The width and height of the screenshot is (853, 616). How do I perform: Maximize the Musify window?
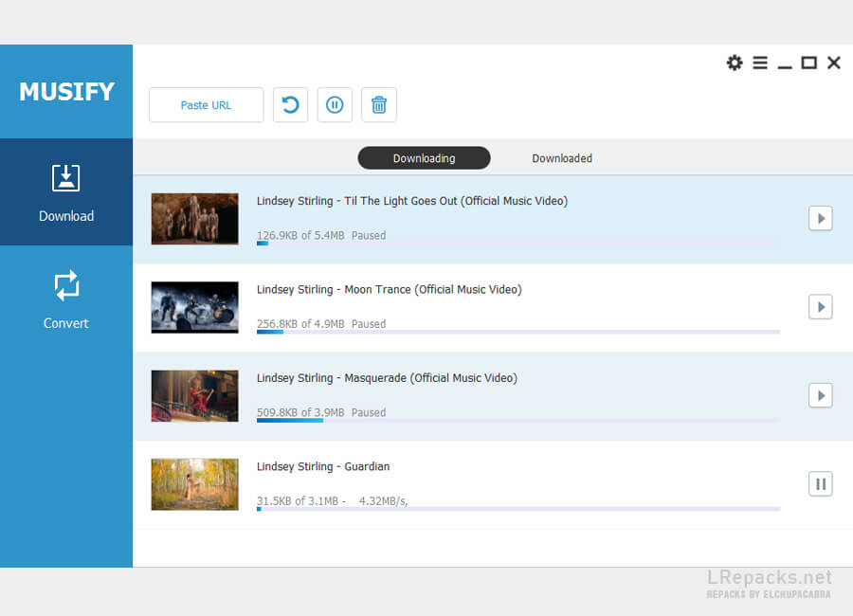pos(809,63)
